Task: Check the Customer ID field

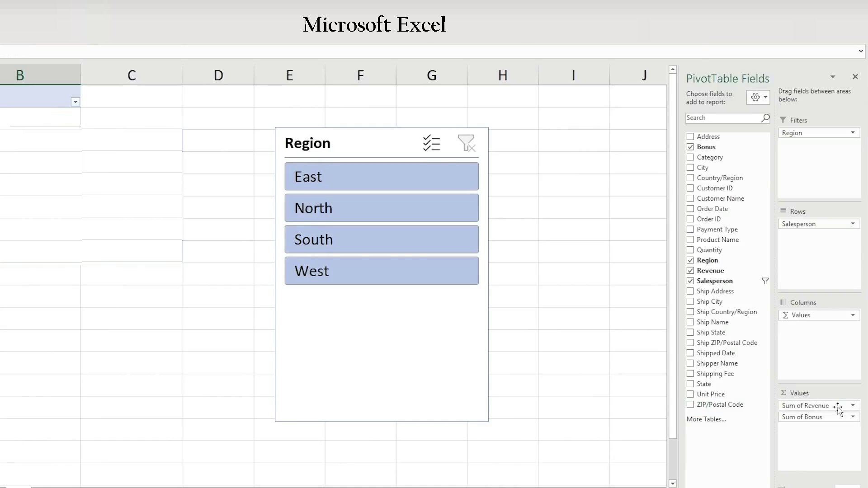Action: tap(690, 188)
